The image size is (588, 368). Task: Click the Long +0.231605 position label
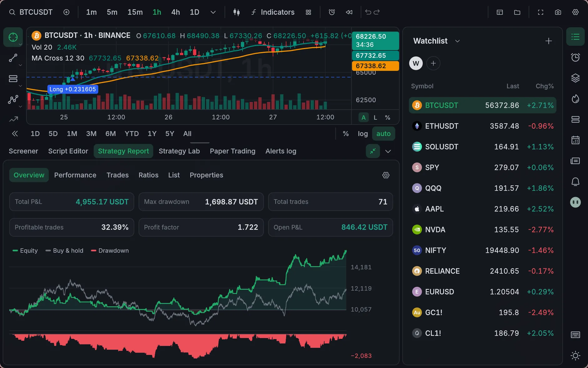[x=73, y=89]
